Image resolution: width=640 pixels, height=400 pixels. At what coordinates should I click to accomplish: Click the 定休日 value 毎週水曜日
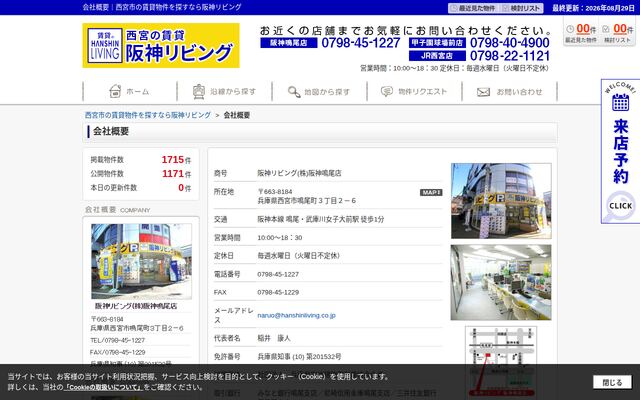coord(298,256)
